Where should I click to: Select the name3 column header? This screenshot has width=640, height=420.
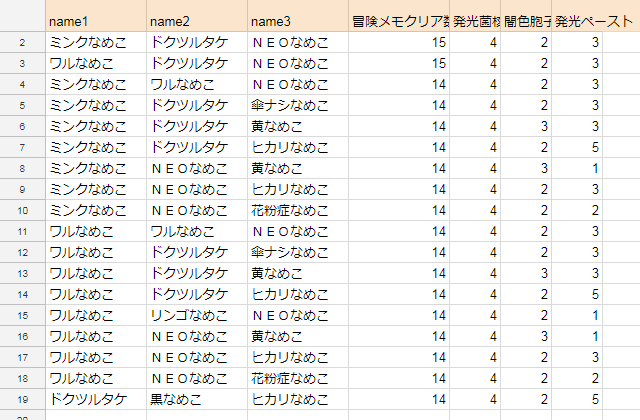click(x=295, y=20)
